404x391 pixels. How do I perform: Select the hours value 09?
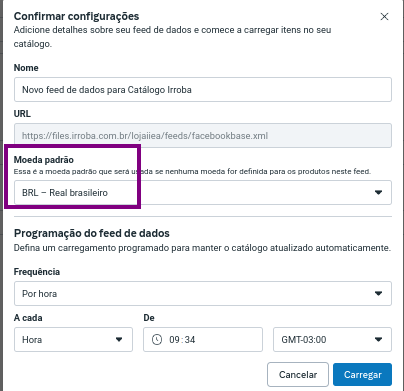(174, 340)
